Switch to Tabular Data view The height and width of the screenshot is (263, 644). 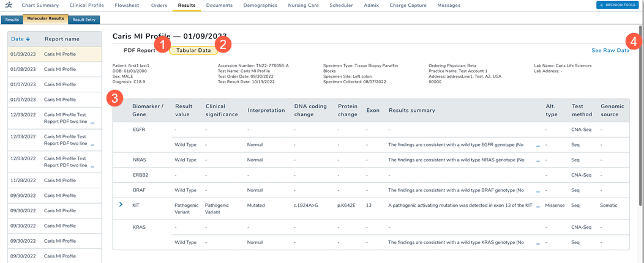click(x=193, y=51)
